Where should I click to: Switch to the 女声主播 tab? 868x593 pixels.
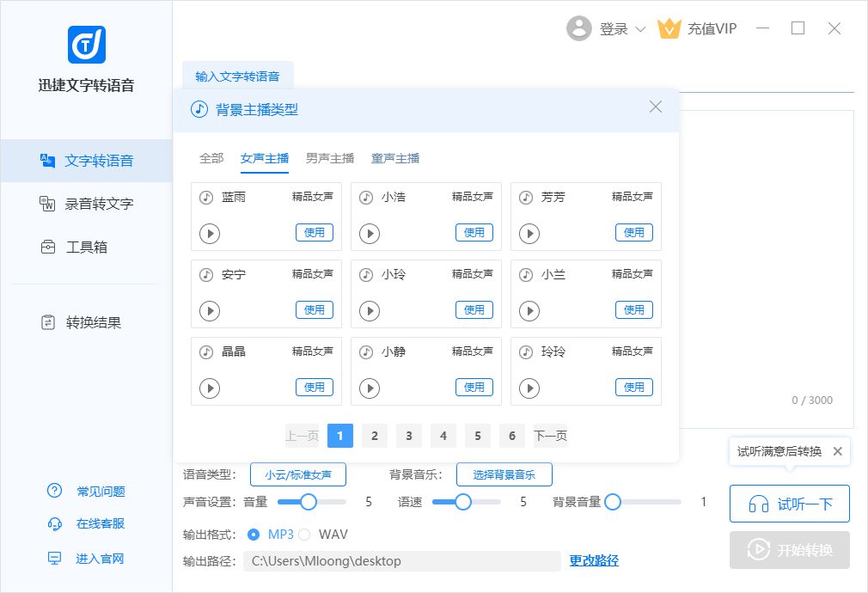tap(265, 158)
